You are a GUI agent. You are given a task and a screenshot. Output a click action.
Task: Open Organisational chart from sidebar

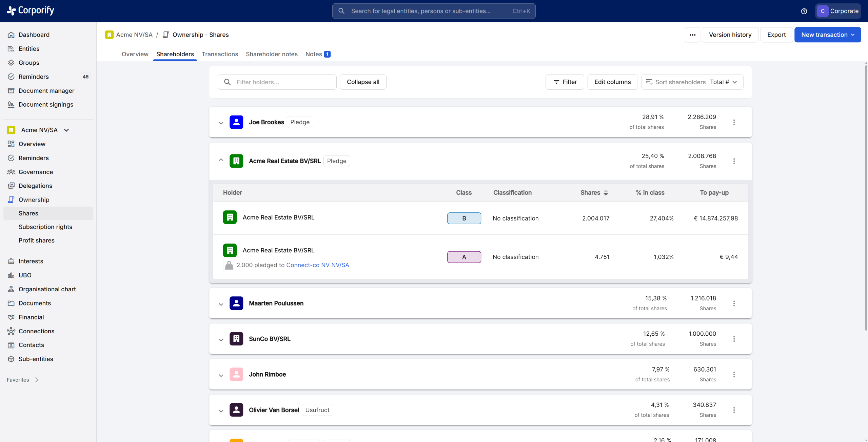coord(47,289)
